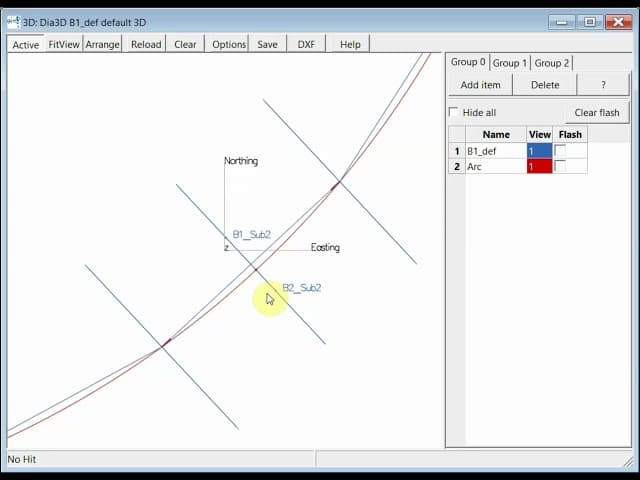Select the Group 0 tab
640x480 pixels.
tap(468, 62)
